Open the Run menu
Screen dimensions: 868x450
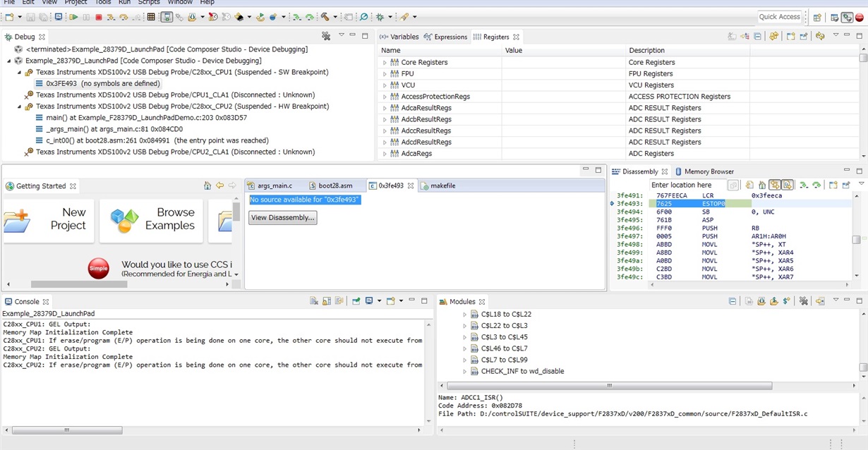124,3
